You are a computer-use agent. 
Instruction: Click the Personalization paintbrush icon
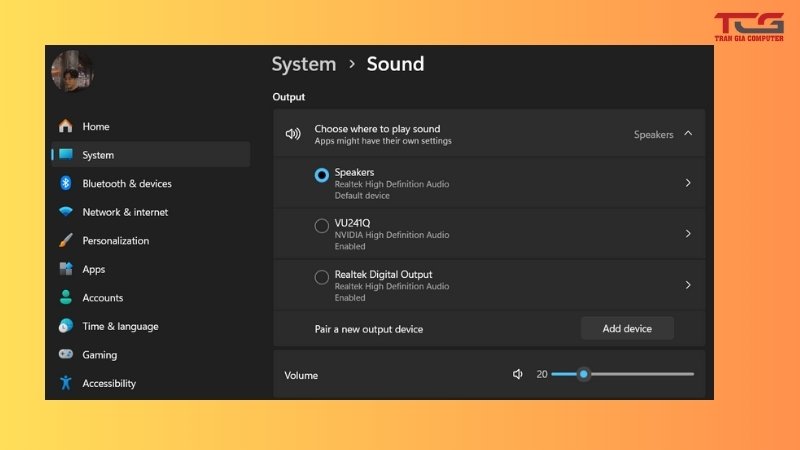coord(66,241)
